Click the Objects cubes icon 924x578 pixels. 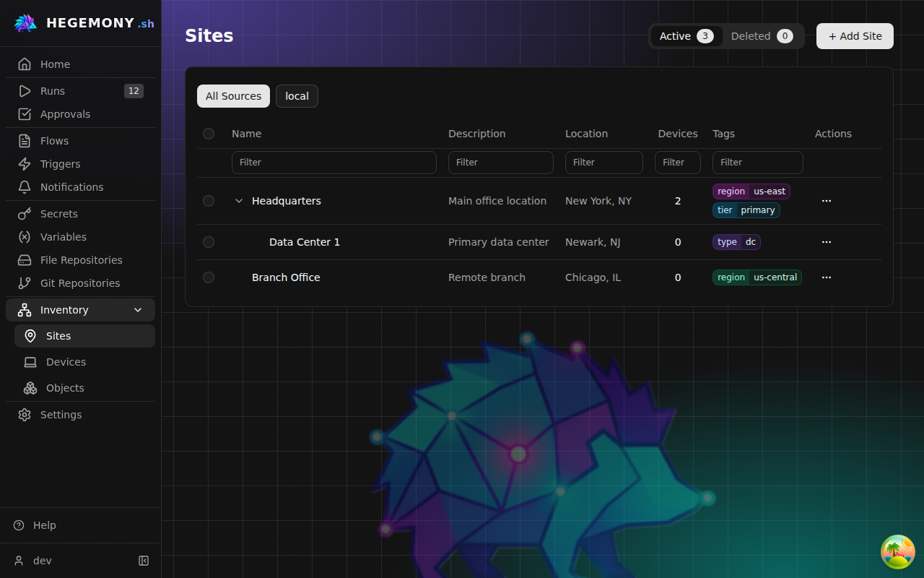pyautogui.click(x=30, y=388)
